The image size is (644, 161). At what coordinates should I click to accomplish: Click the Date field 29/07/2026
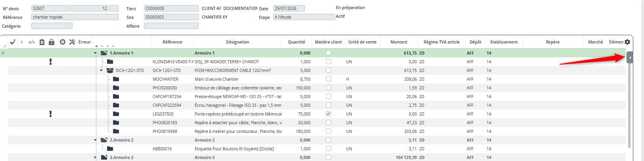pyautogui.click(x=289, y=8)
